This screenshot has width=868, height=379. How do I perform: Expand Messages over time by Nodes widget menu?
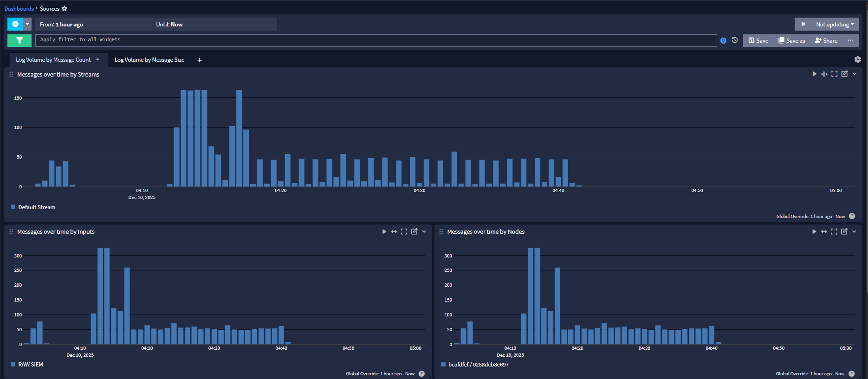854,231
